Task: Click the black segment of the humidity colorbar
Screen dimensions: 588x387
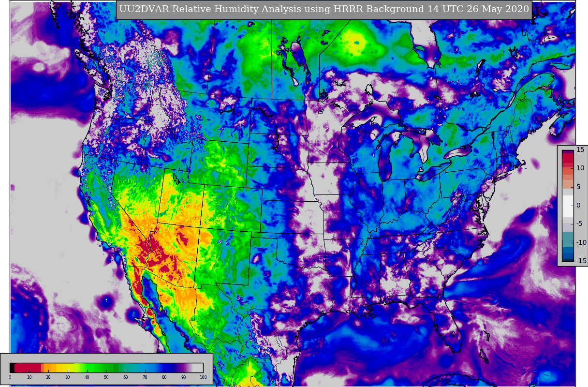Action: [12, 368]
